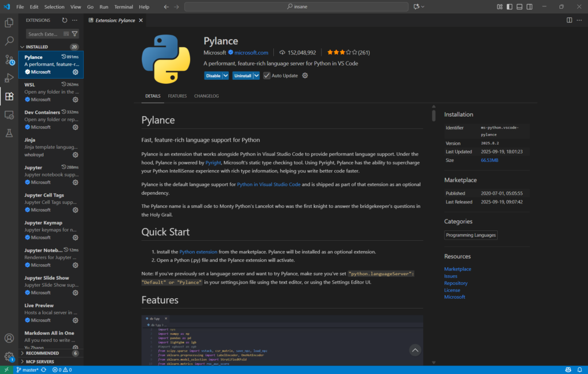The width and height of the screenshot is (588, 374).
Task: Open the Terminal menu
Action: pyautogui.click(x=123, y=7)
